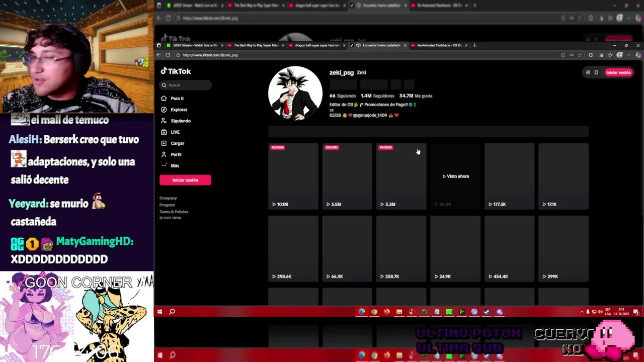Open pinned video with 10.1M views
Screen dimensions: 644x362
[x=293, y=176]
